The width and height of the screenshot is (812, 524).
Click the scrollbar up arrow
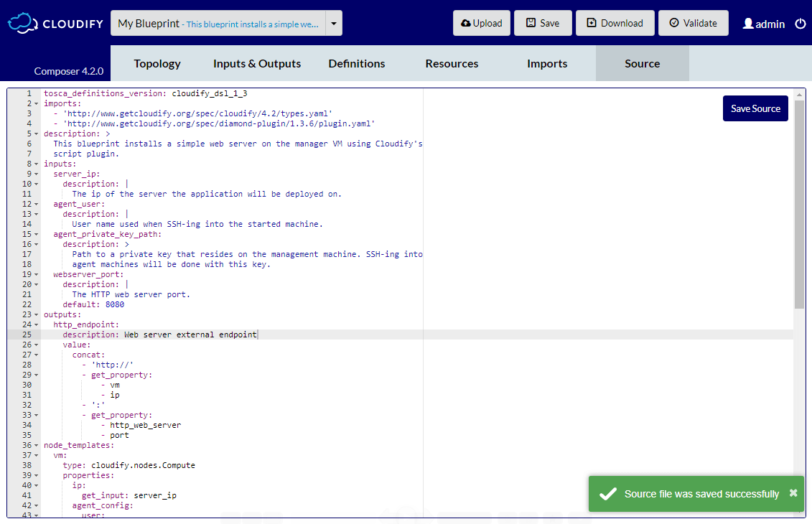point(799,95)
